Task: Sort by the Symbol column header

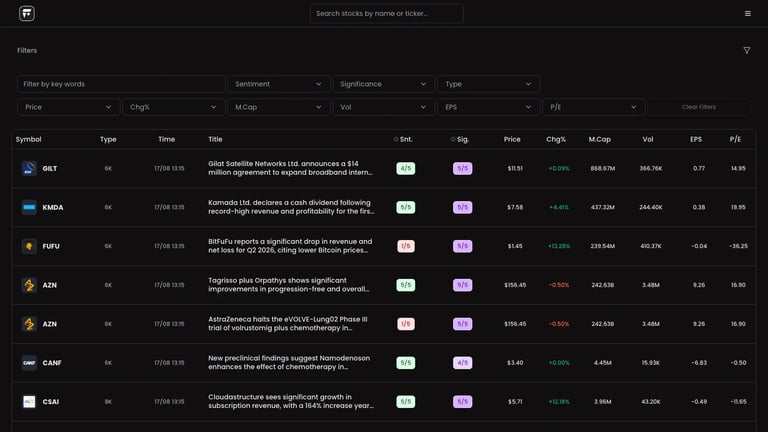Action: click(28, 139)
